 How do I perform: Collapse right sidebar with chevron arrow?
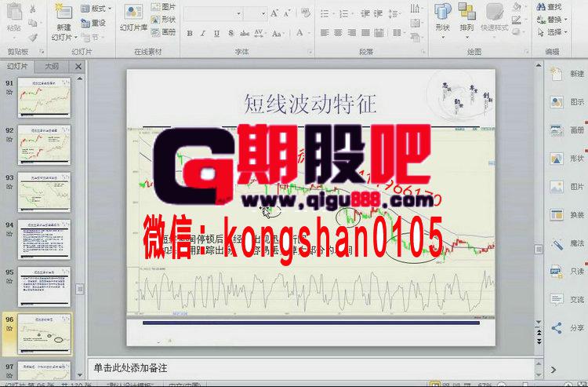click(554, 370)
